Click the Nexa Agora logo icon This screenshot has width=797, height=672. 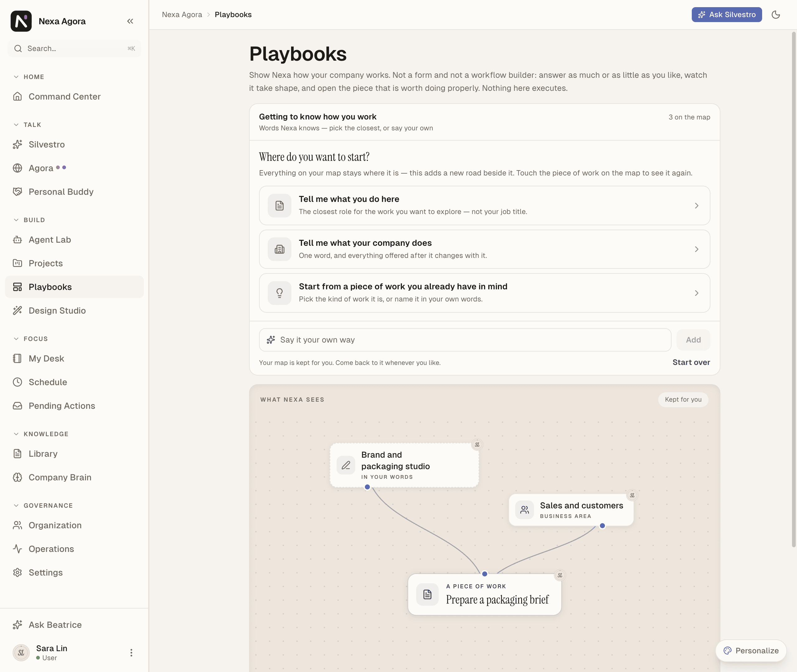click(x=21, y=21)
